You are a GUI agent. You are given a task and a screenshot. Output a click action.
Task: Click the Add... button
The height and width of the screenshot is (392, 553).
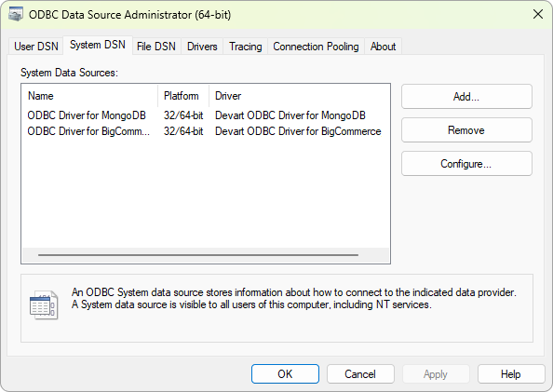(466, 96)
